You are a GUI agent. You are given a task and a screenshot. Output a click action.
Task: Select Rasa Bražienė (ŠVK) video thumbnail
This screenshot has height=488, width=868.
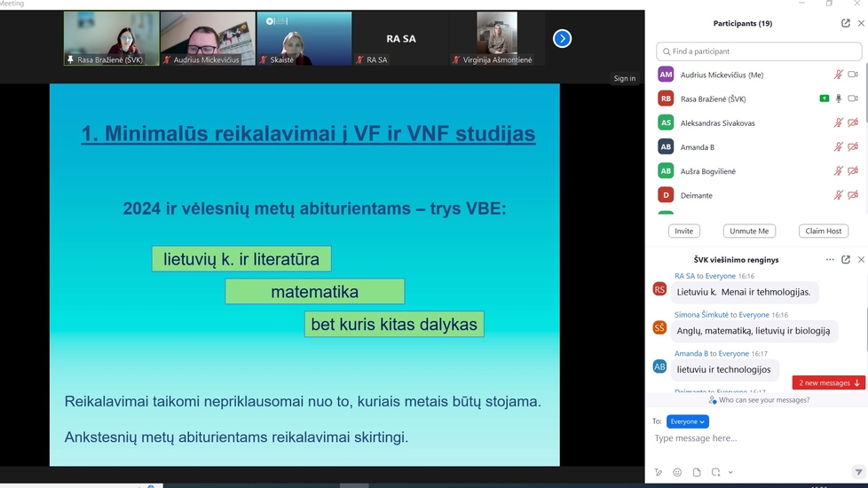point(111,38)
